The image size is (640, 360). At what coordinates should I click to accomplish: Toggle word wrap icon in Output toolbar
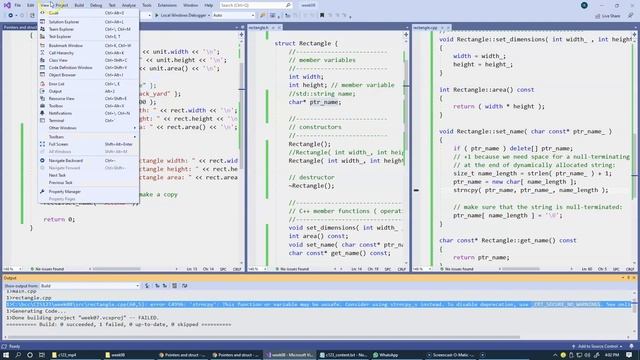(184, 286)
